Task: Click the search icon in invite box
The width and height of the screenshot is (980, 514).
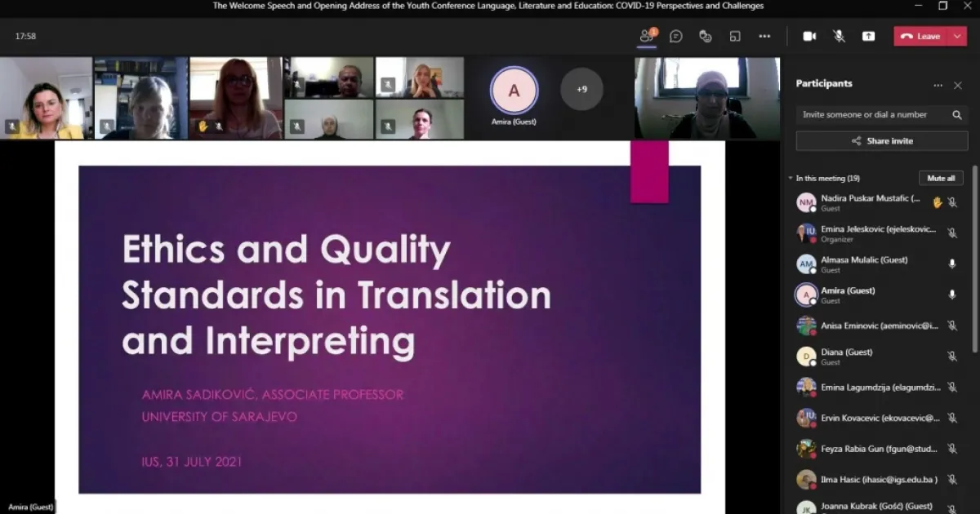Action: [957, 115]
